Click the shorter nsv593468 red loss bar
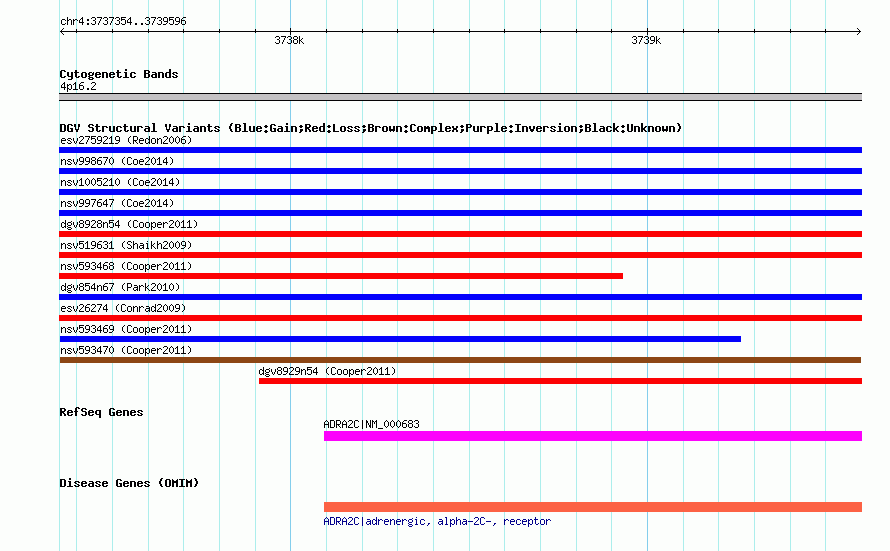This screenshot has height=551, width=890. [x=341, y=276]
